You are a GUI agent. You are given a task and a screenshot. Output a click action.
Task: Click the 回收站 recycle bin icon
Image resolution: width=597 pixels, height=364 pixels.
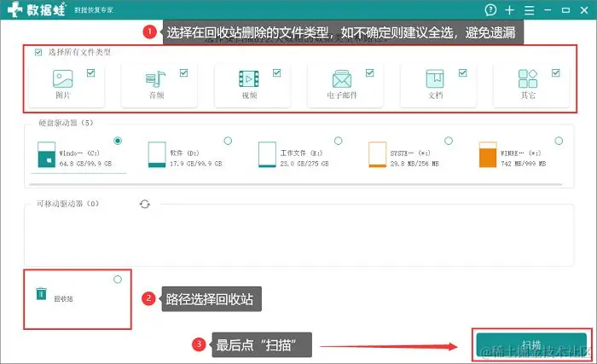[41, 293]
